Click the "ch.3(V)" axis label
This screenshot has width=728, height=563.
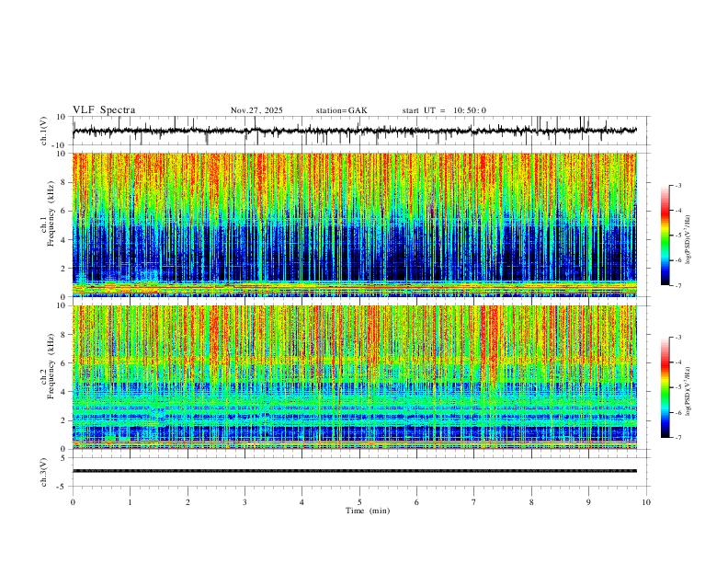(44, 472)
